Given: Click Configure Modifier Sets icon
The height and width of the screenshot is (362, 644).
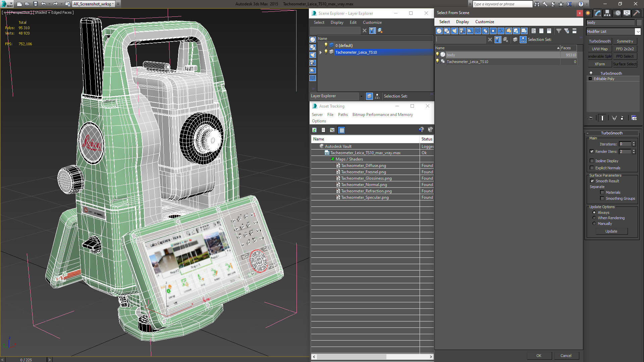Looking at the screenshot, I should point(634,118).
